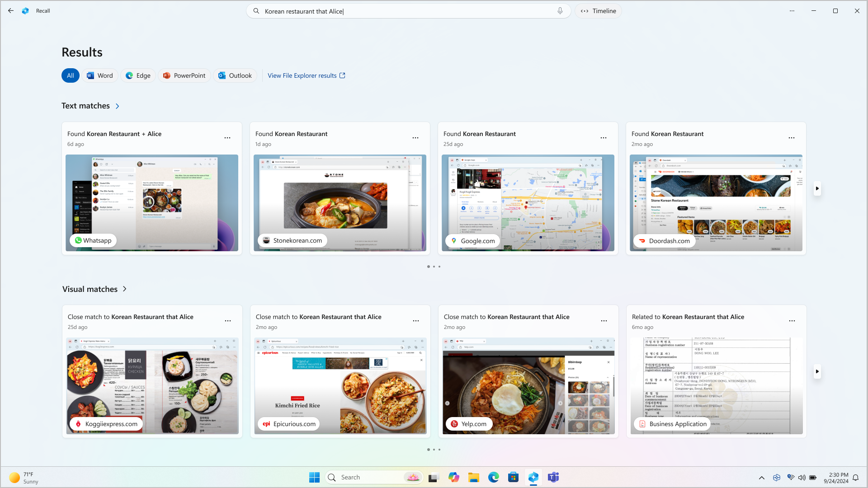Click the Recall app icon in titlebar
This screenshot has width=868, height=488.
tap(26, 11)
